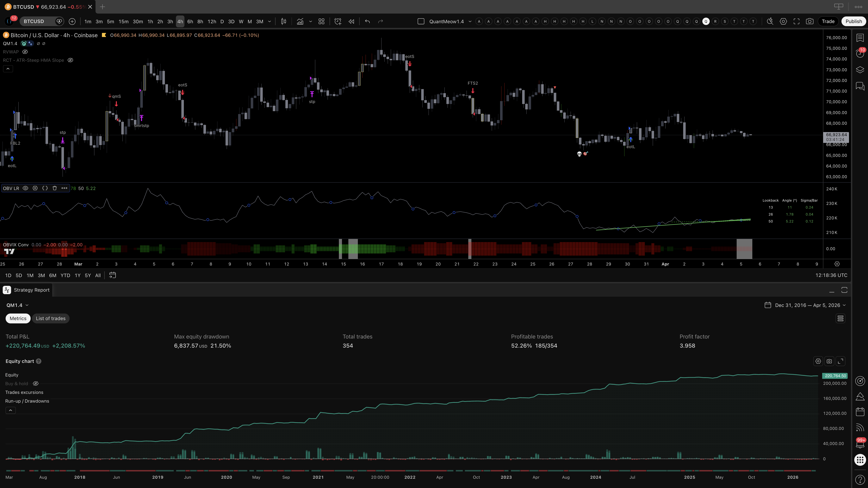Screen dimensions: 868x488
Task: Take a chart snapshot with camera icon
Action: (x=809, y=21)
